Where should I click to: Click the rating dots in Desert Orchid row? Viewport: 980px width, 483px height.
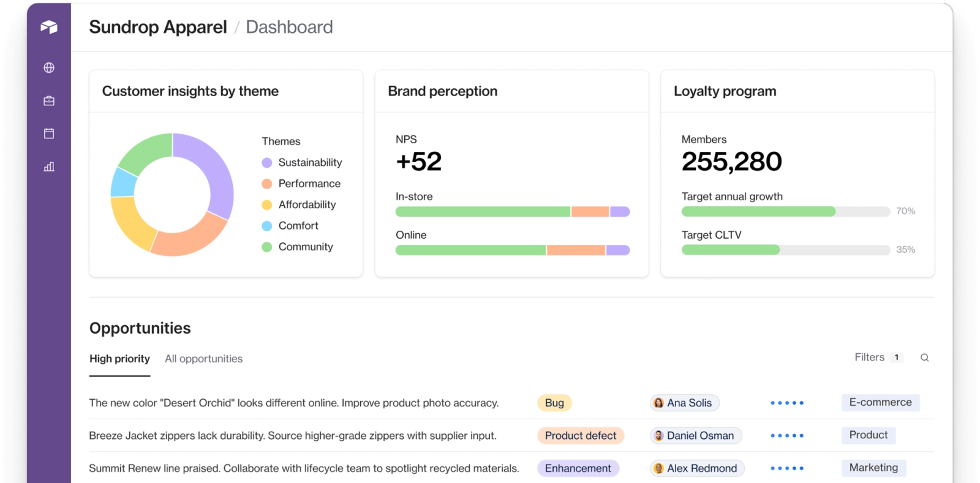click(787, 403)
